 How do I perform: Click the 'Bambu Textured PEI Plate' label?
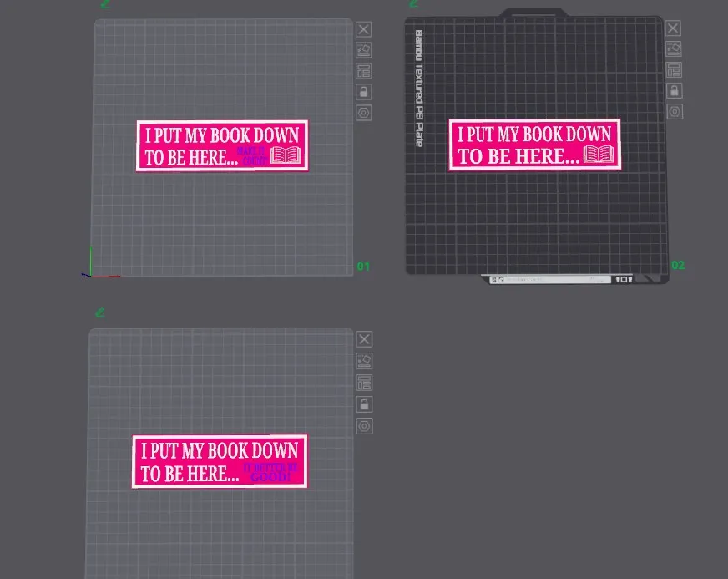419,89
